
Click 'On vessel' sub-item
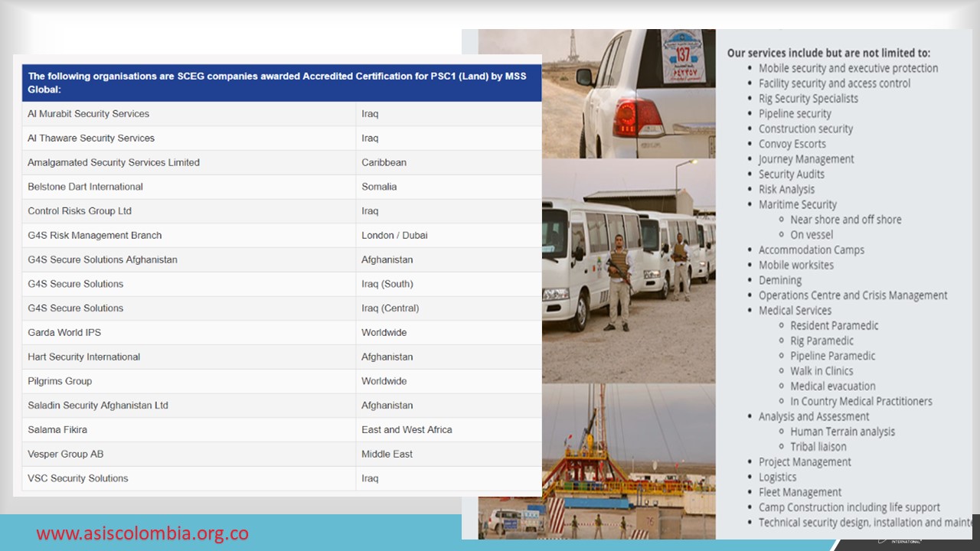tap(812, 235)
